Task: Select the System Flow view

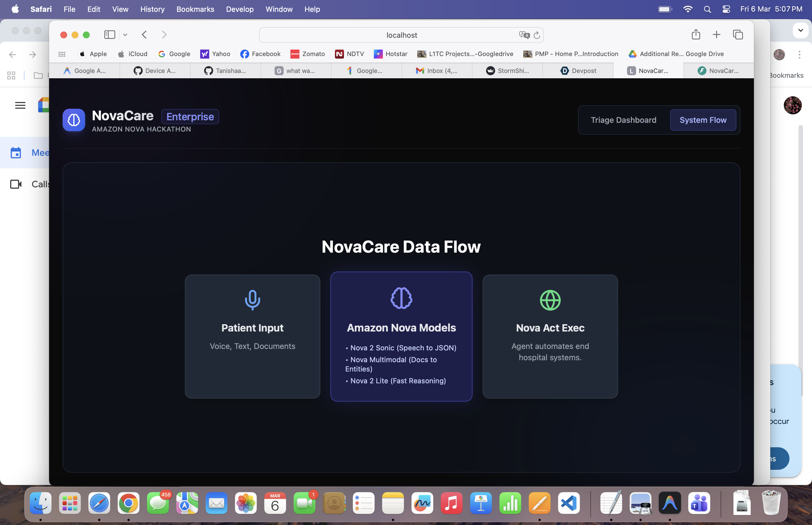Action: point(703,120)
